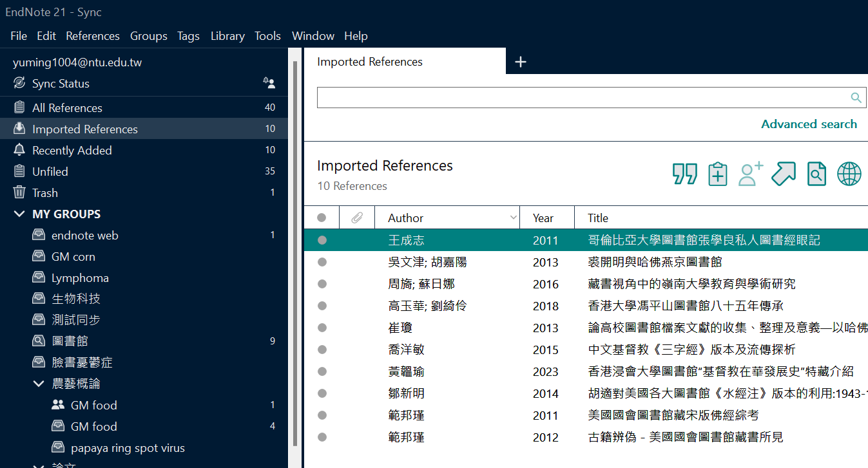Click the sync share icon beside Sync Status
This screenshot has height=468, width=868.
pos(269,83)
